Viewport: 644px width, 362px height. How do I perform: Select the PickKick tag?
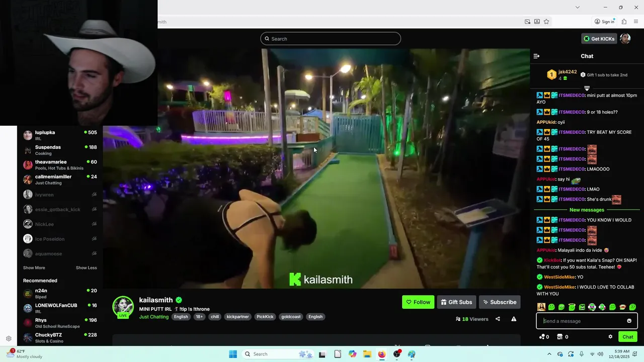pyautogui.click(x=265, y=317)
